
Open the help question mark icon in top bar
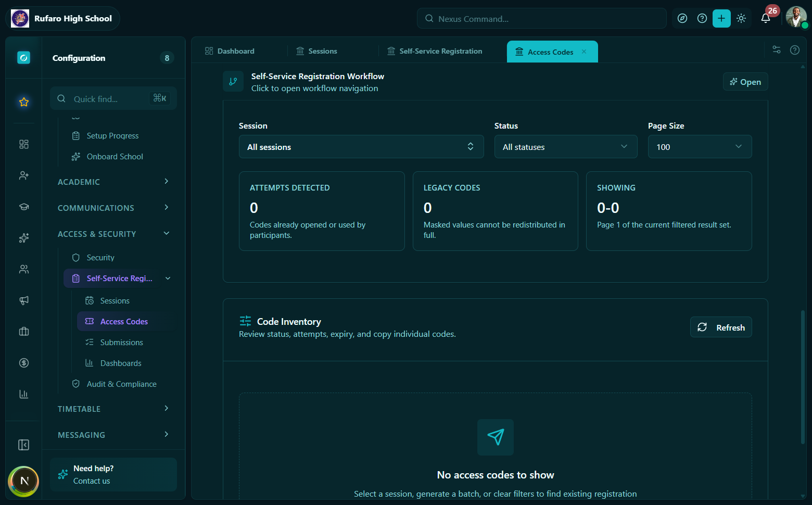coord(702,18)
